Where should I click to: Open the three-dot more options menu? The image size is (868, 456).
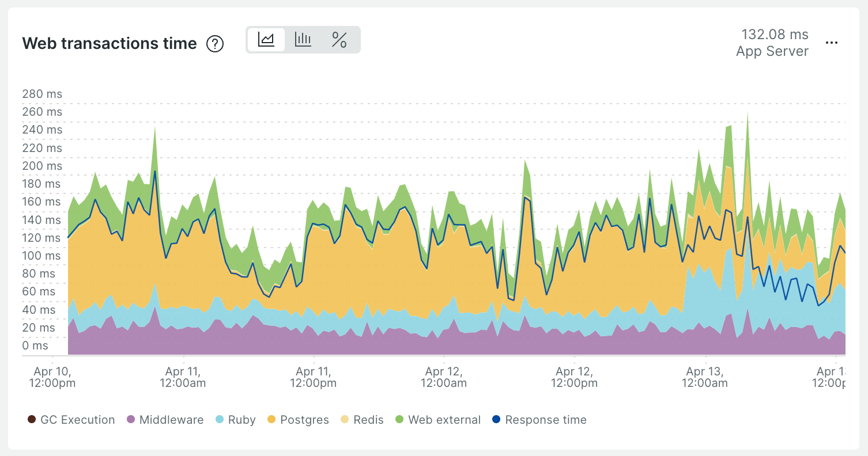coord(831,43)
